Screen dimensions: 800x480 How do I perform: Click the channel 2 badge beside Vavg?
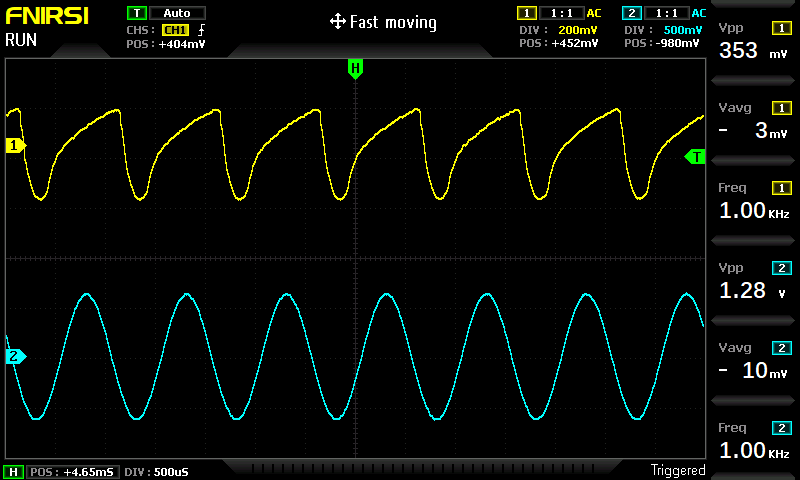click(782, 348)
